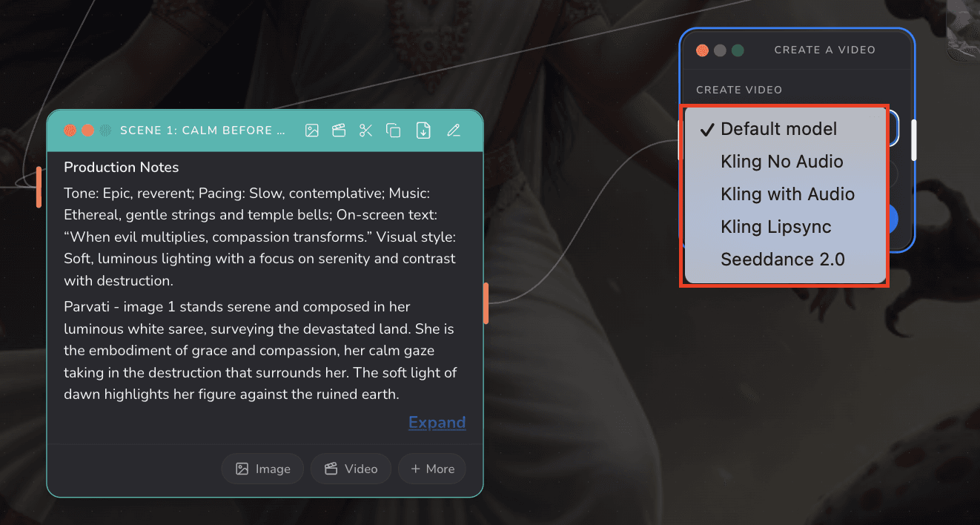Click the CREATE VIDEO section label
This screenshot has height=525, width=980.
(x=739, y=90)
